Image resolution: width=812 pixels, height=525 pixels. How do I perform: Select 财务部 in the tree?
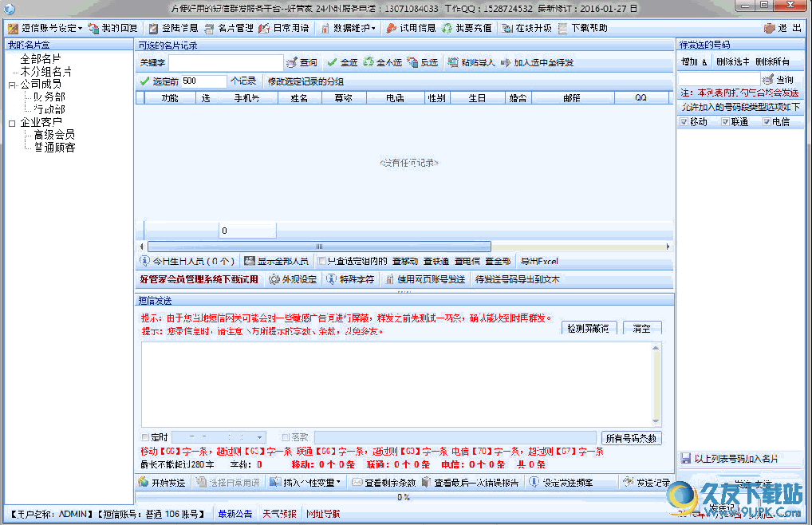tap(49, 97)
